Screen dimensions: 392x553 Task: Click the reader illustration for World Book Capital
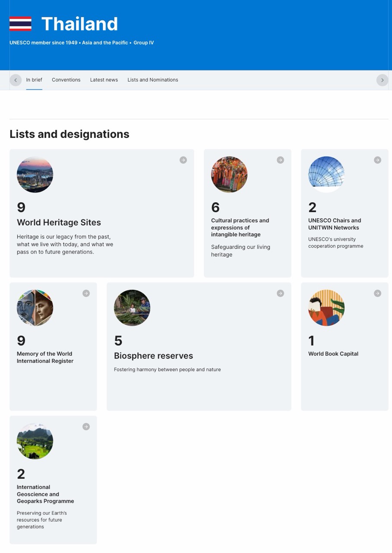[326, 308]
